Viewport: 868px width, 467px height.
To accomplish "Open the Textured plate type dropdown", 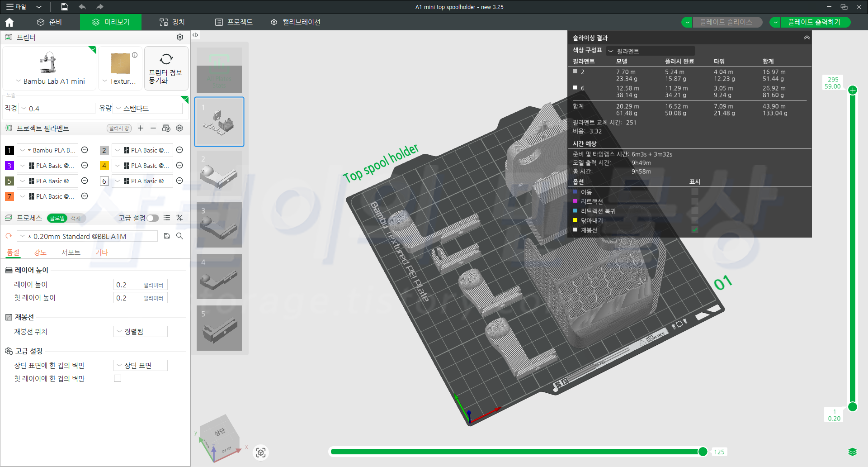I will tap(120, 81).
